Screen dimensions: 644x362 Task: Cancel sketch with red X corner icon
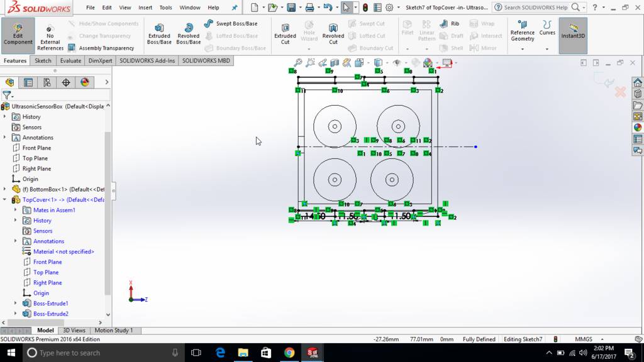pyautogui.click(x=620, y=92)
